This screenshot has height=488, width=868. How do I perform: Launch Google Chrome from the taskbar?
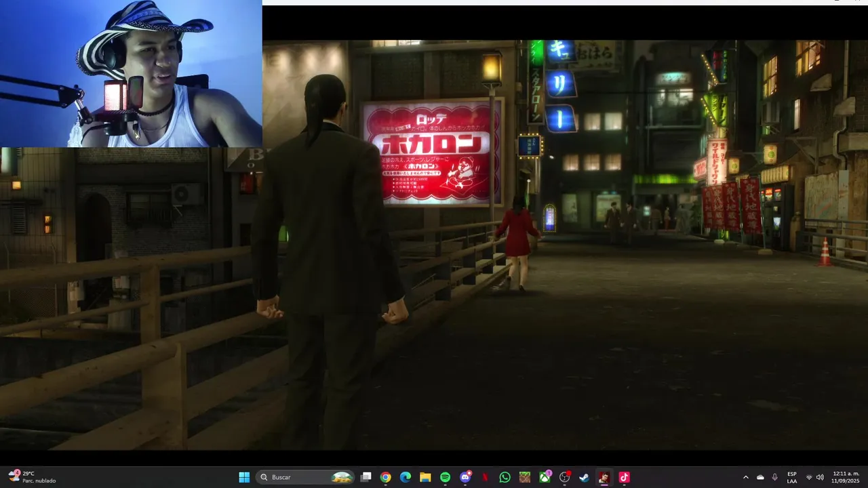pyautogui.click(x=386, y=477)
